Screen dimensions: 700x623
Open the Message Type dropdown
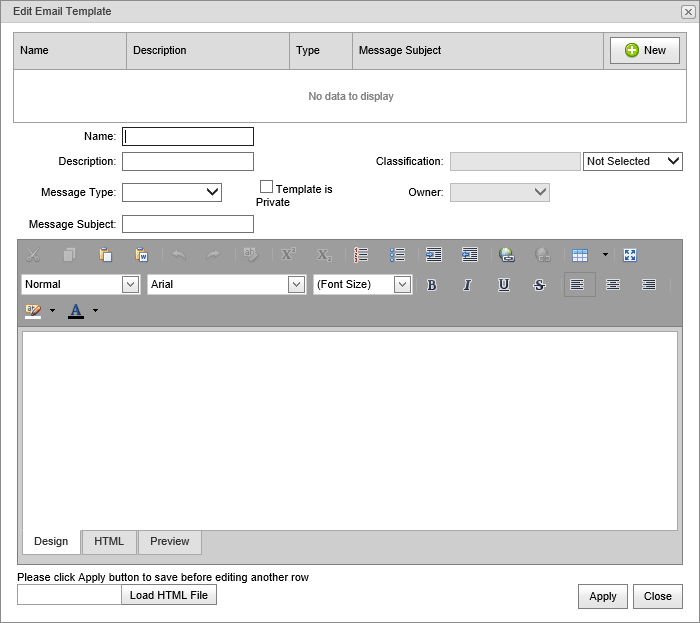click(172, 192)
